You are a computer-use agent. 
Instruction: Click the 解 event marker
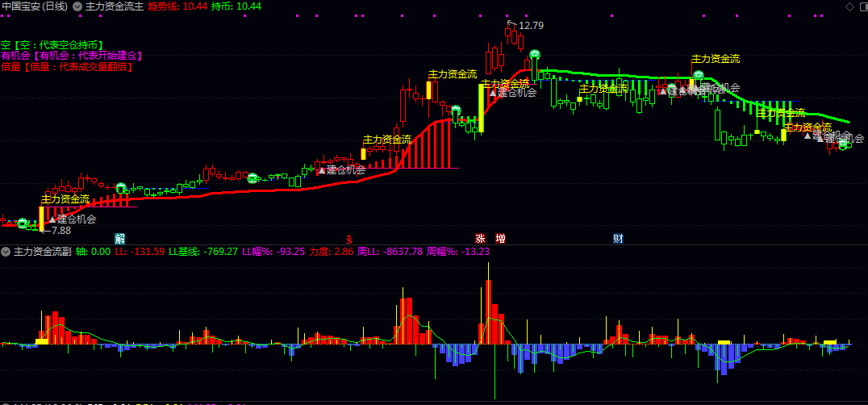tap(119, 239)
